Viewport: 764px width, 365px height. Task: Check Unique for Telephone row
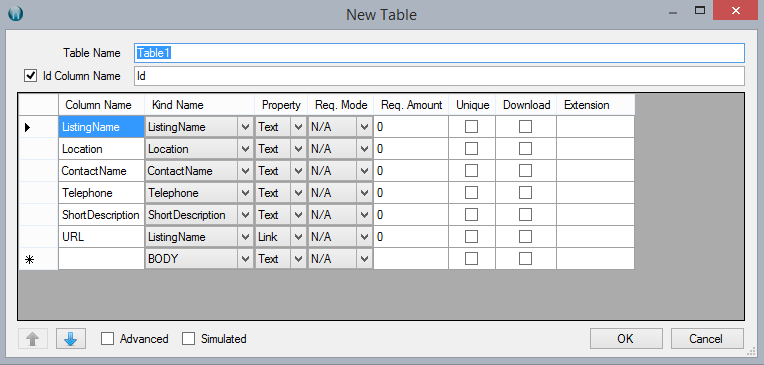(471, 192)
